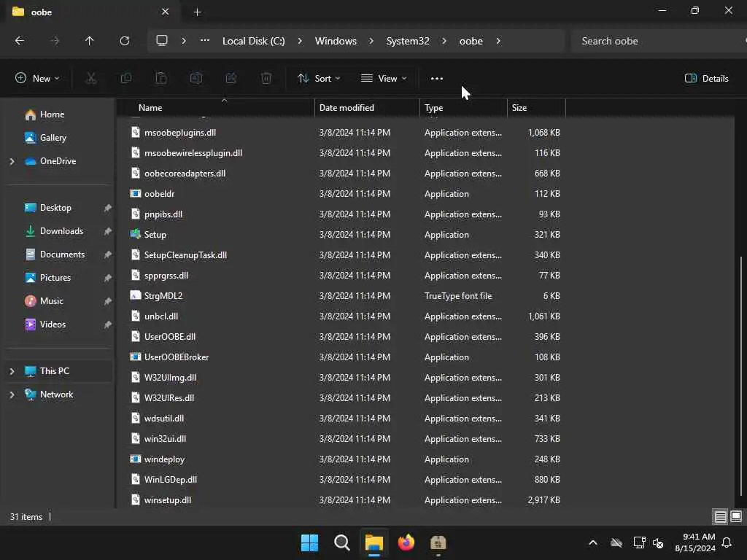Click the vertical scrollbar thumb
This screenshot has height=560, width=747.
741,376
